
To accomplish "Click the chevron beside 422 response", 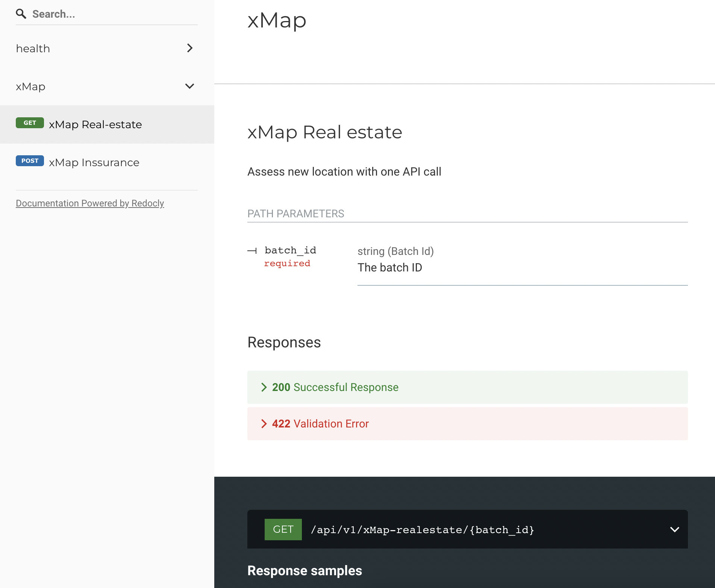I will click(x=264, y=424).
